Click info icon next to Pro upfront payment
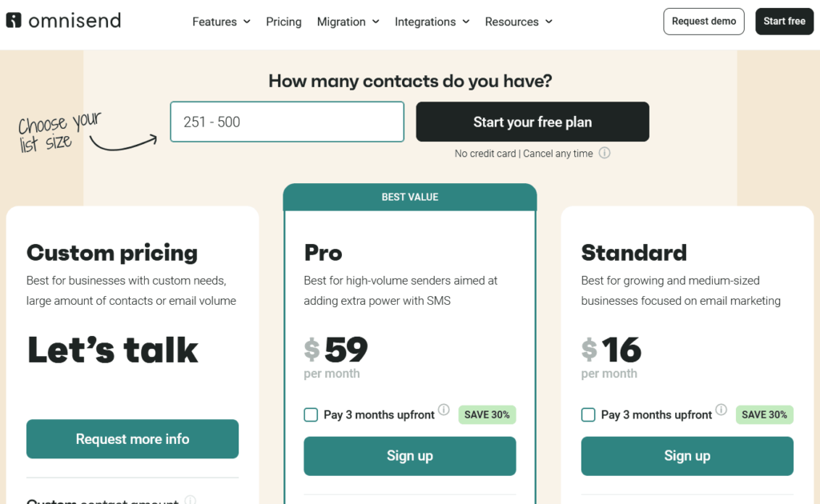This screenshot has width=820, height=504. (x=444, y=410)
